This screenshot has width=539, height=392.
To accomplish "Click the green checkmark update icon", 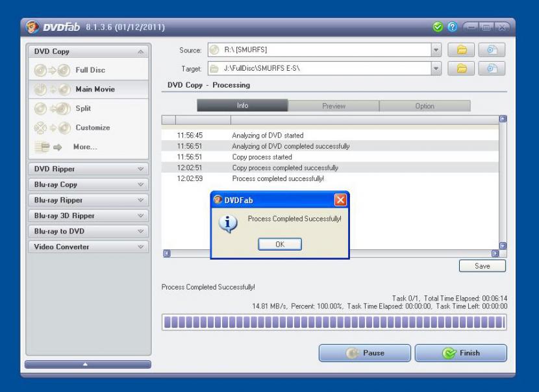I will (x=438, y=27).
